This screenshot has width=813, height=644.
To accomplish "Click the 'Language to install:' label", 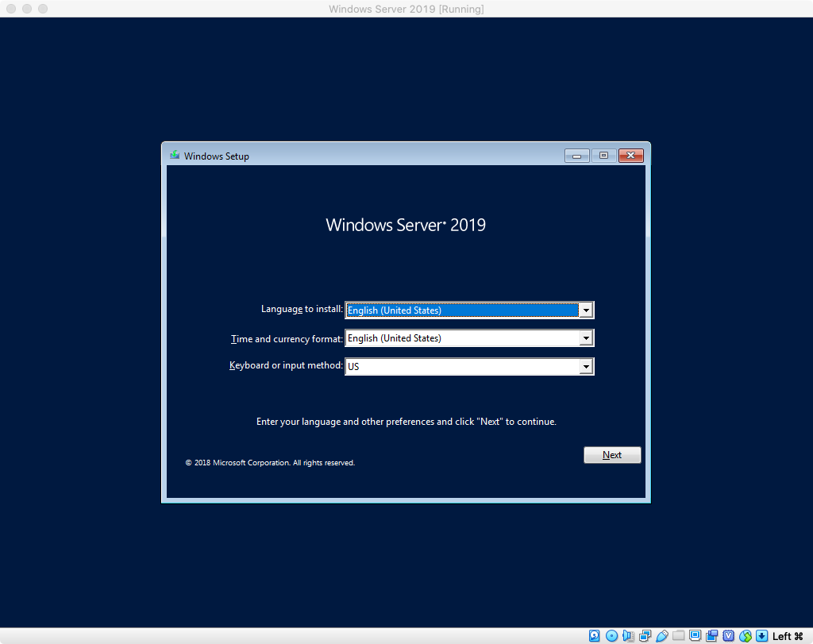I will [302, 309].
